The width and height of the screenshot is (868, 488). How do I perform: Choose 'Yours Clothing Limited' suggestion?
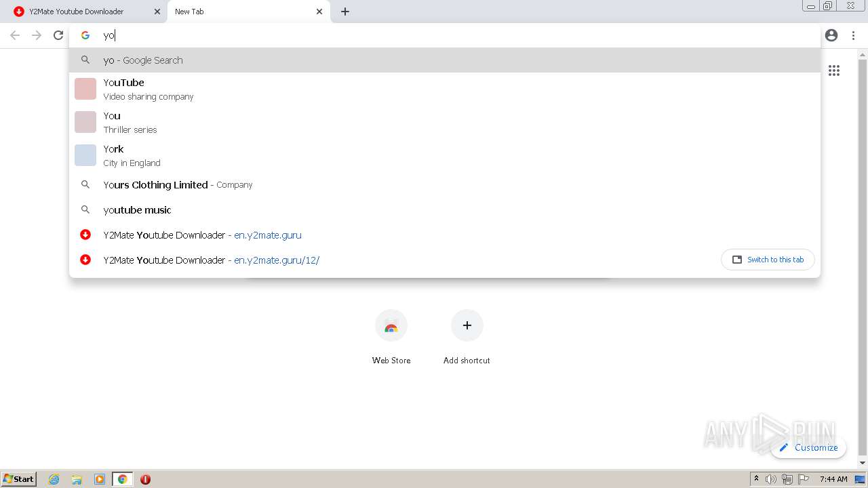(445, 184)
